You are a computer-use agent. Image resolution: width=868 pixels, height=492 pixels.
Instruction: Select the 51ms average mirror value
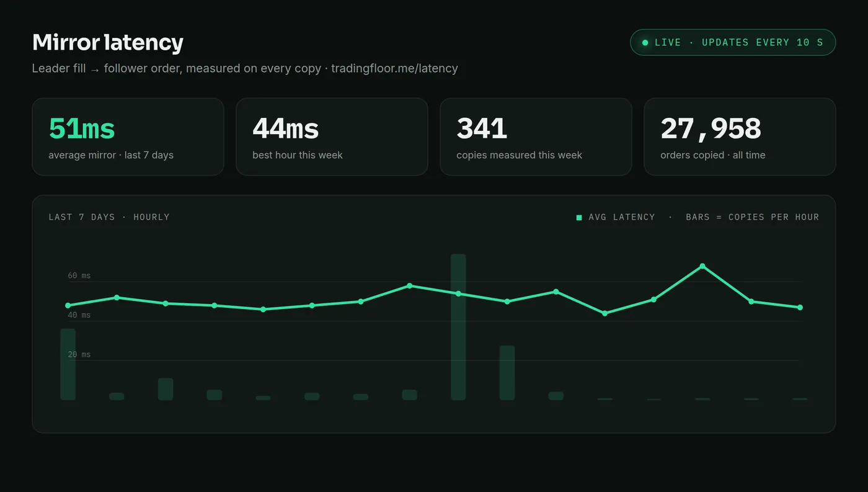point(82,128)
